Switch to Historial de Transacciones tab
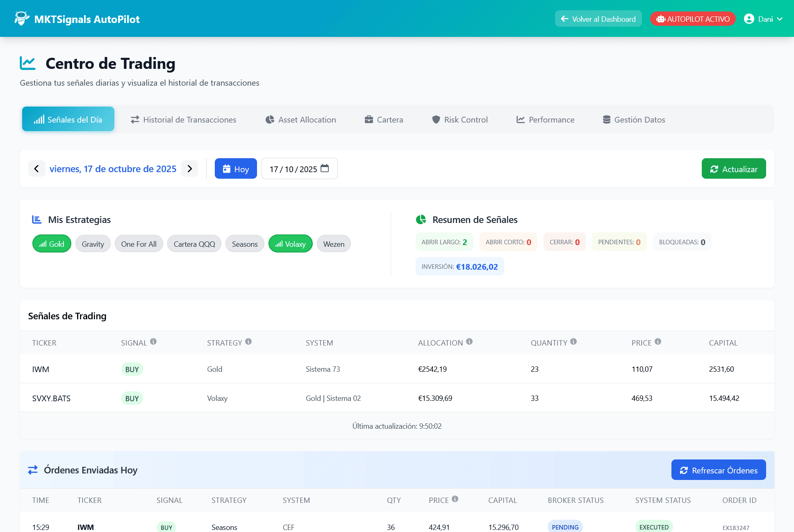This screenshot has height=532, width=794. pos(183,119)
